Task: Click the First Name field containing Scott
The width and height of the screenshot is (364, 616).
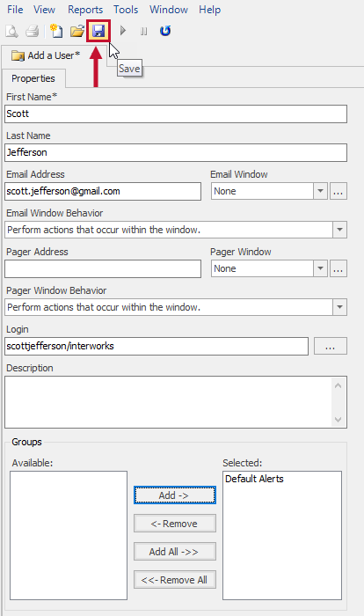Action: (176, 114)
